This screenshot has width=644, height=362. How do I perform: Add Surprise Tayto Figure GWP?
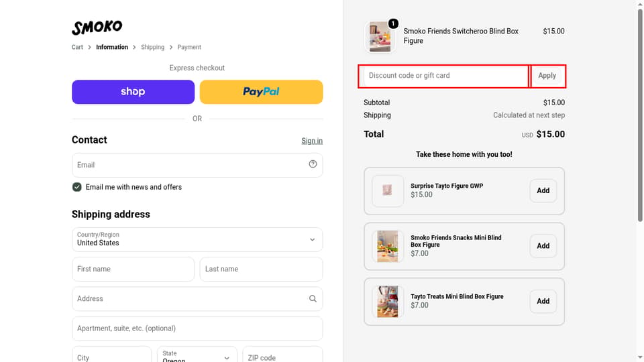click(x=543, y=191)
